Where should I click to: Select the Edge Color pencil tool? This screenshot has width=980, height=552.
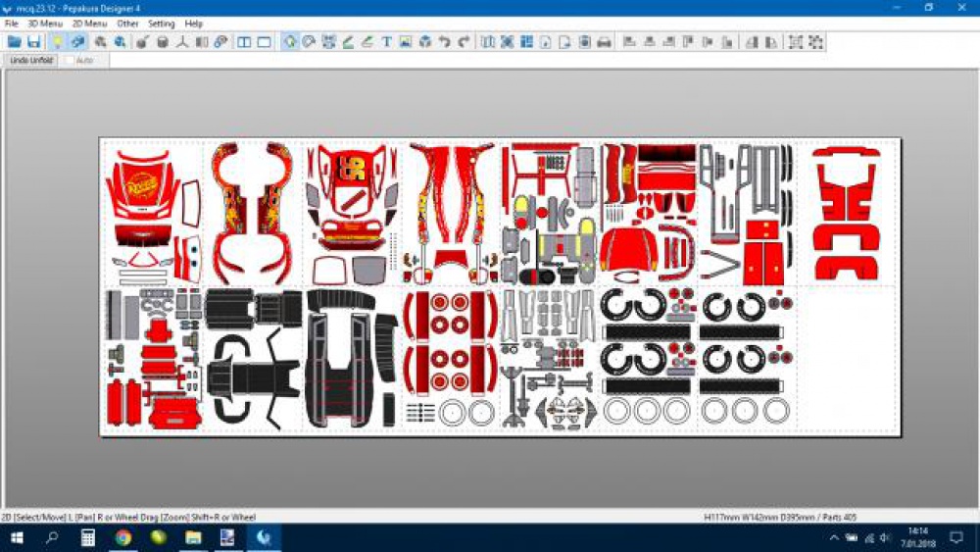(367, 42)
